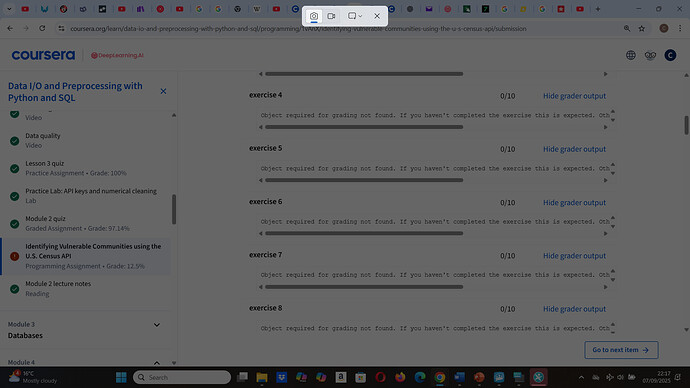Open a new browser tab
Screen dimensions: 690x388
(x=598, y=9)
